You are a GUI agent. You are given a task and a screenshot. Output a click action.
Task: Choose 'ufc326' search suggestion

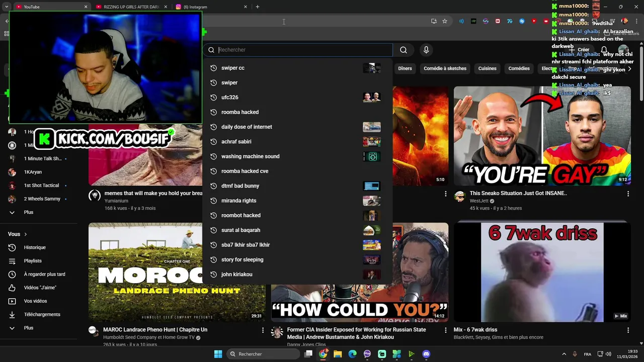pos(298,98)
